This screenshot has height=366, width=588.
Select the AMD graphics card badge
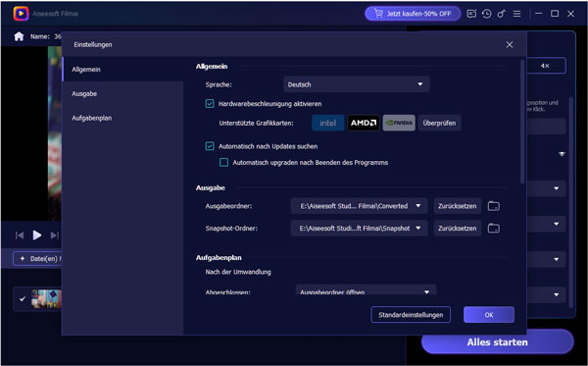point(364,123)
